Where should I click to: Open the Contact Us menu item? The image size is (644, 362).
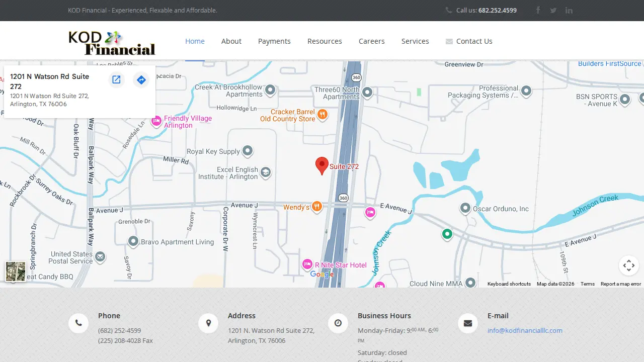click(x=469, y=41)
